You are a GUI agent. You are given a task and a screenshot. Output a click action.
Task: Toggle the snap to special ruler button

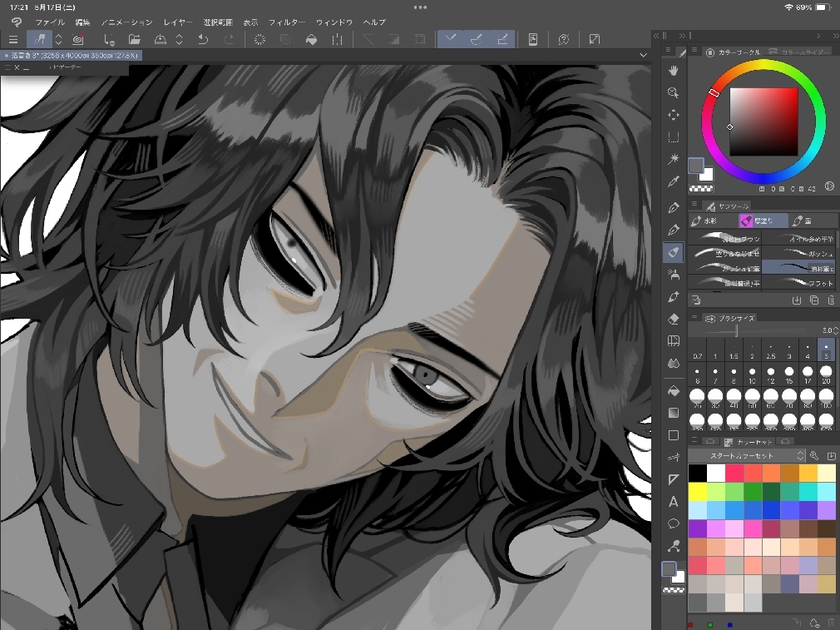click(x=477, y=39)
